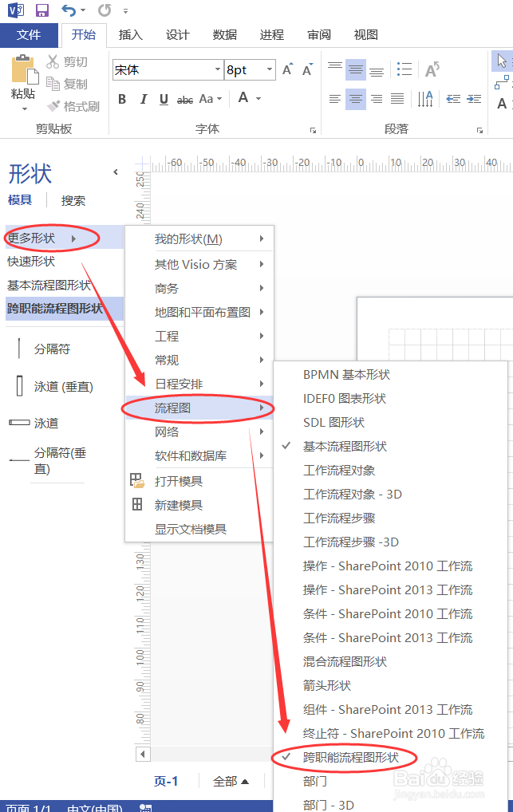Viewport: 513px width, 812px height.
Task: Click the Align Left paragraph icon
Action: [335, 98]
